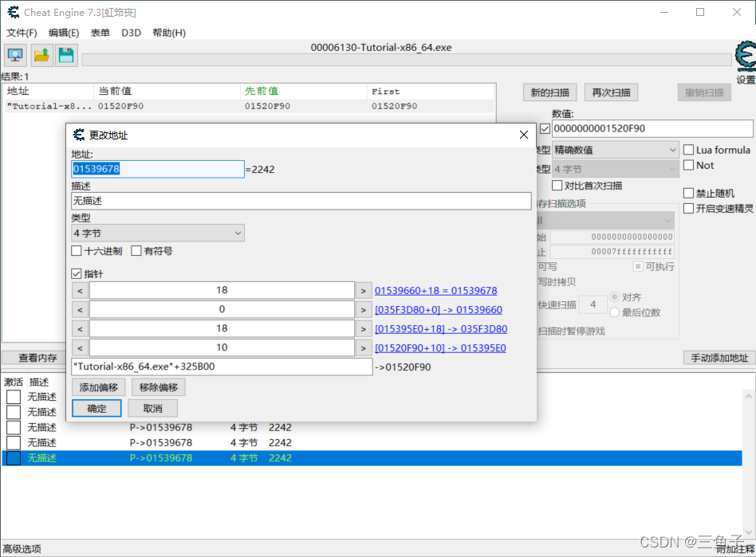
Task: Increase the offset 10 with right arrow
Action: pos(364,348)
